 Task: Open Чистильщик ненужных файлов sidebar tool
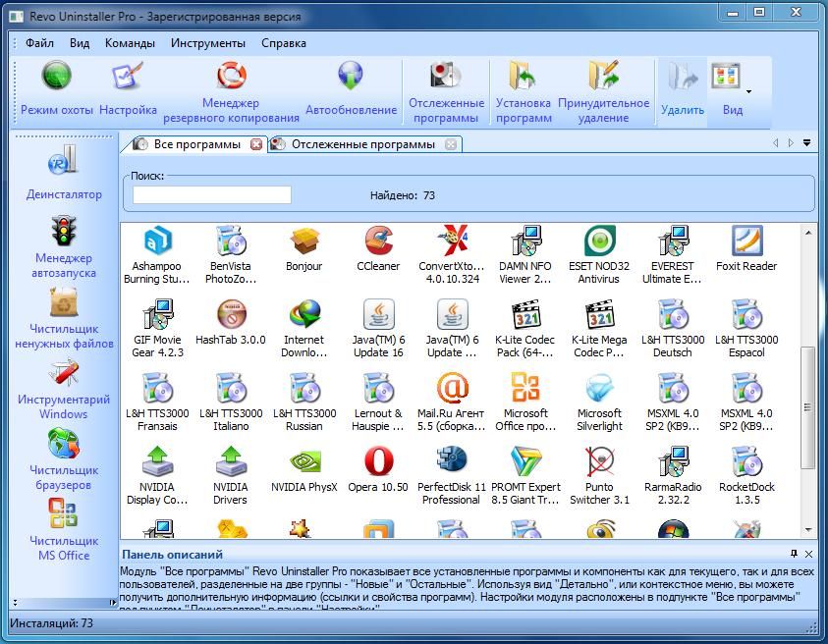click(x=64, y=319)
